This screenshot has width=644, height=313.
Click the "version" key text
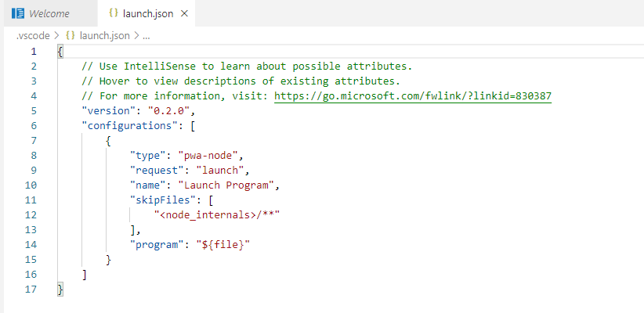[x=110, y=111]
